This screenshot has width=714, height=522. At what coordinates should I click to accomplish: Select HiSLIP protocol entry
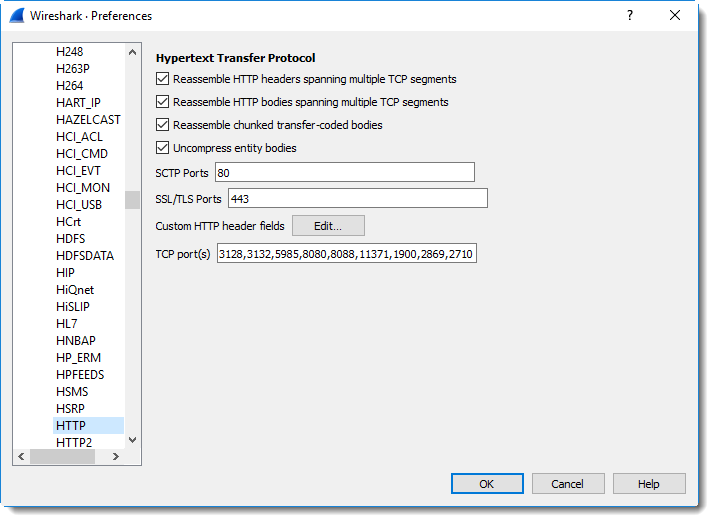pyautogui.click(x=73, y=307)
